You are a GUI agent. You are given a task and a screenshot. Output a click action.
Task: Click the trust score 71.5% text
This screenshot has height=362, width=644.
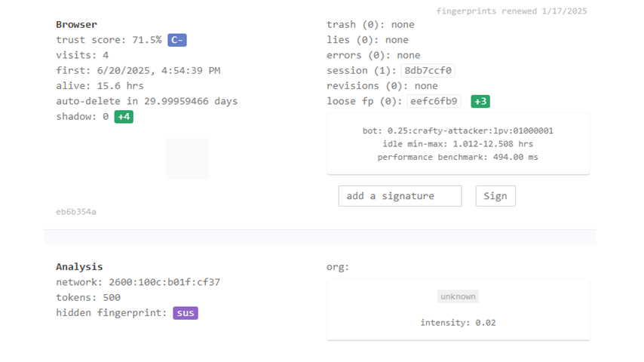(109, 40)
